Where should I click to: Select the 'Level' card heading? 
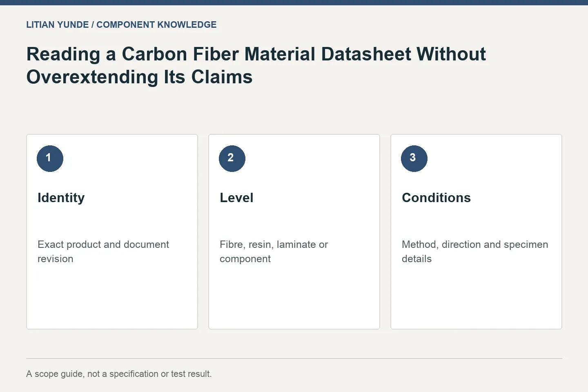coord(236,198)
